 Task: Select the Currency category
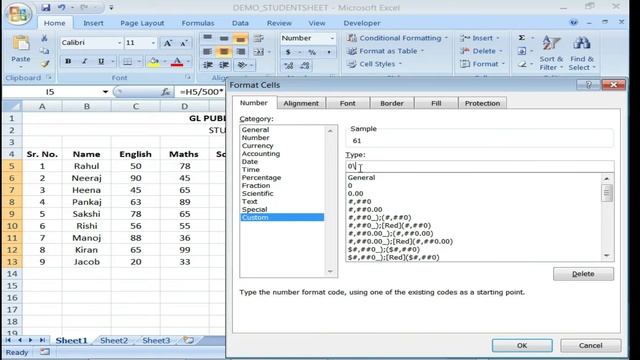[257, 146]
